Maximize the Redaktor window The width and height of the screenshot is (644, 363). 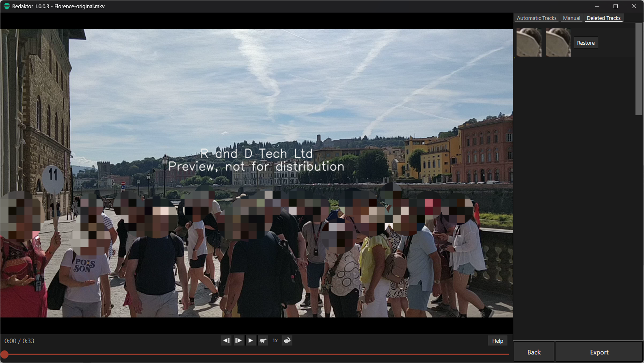tap(616, 6)
